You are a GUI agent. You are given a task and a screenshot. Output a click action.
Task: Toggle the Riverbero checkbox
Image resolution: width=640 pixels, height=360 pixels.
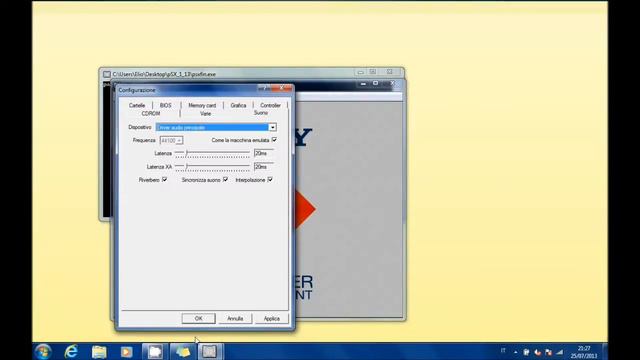coord(164,179)
